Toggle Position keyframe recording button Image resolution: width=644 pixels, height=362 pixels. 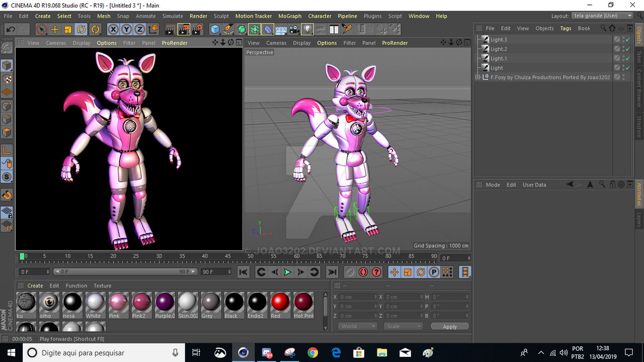pyautogui.click(x=394, y=272)
